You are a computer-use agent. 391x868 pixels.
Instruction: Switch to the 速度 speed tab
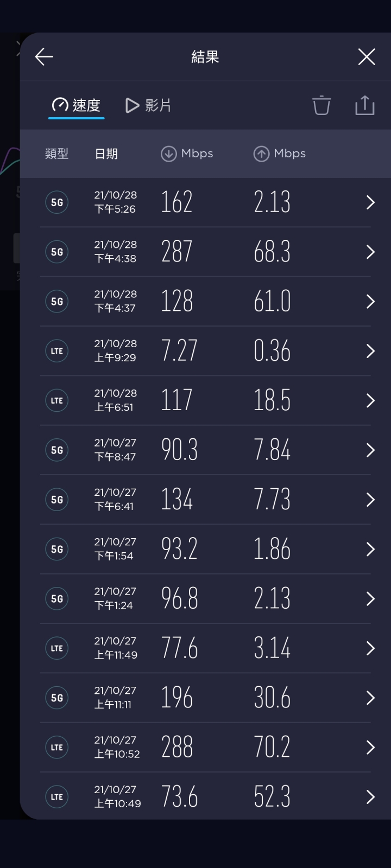point(76,105)
